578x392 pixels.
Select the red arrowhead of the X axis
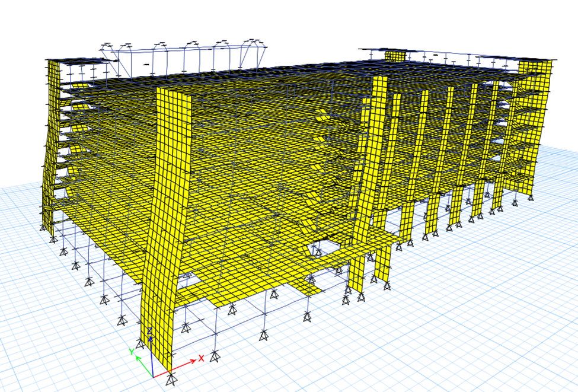tap(193, 361)
